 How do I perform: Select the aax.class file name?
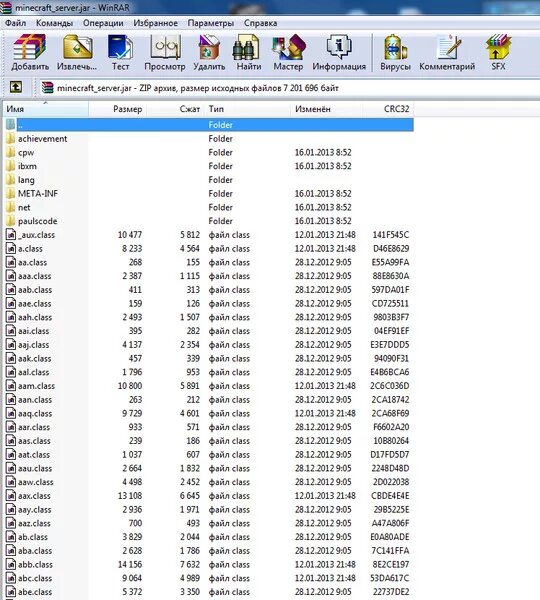click(34, 496)
